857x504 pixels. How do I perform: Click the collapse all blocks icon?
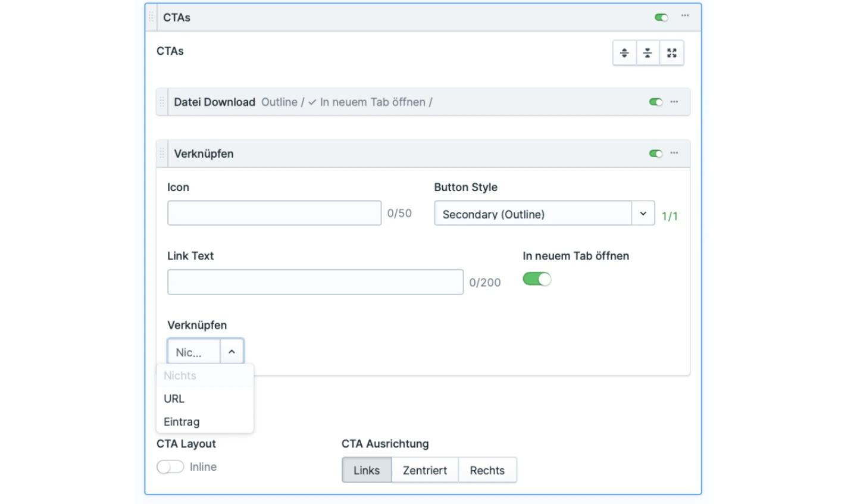[x=648, y=53]
